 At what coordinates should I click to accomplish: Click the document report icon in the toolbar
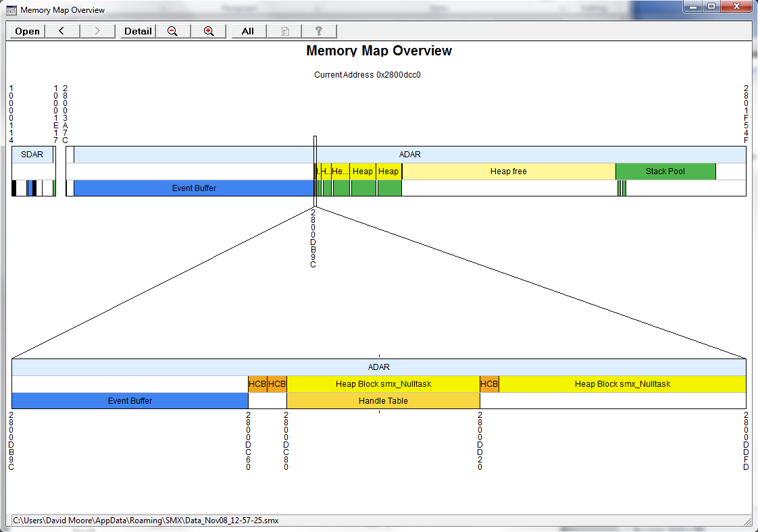284,32
